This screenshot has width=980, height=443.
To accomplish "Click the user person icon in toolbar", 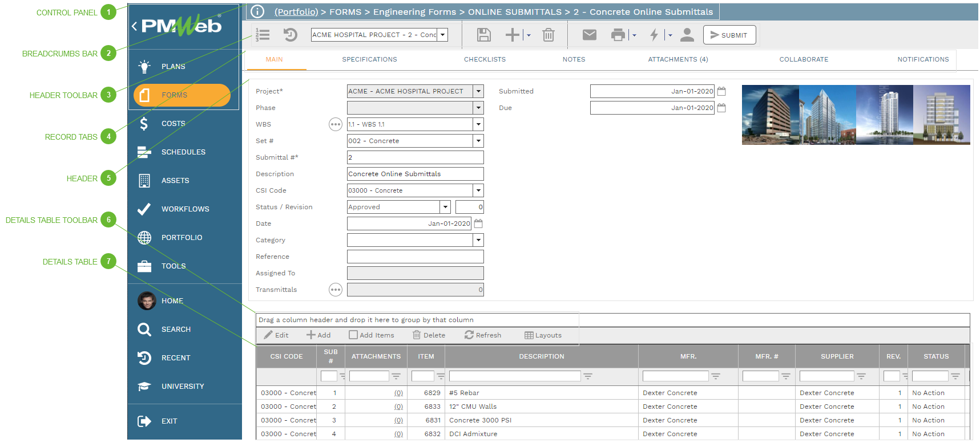I will (687, 35).
